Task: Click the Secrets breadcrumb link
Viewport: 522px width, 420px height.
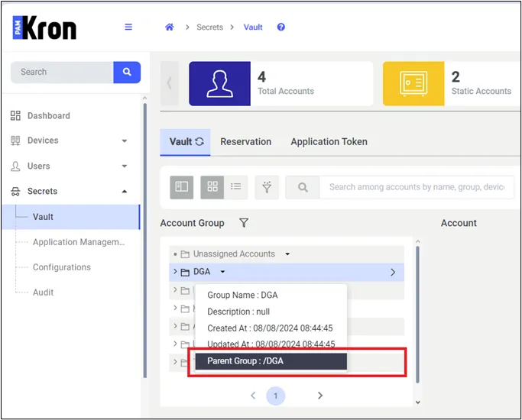Action: [x=209, y=27]
